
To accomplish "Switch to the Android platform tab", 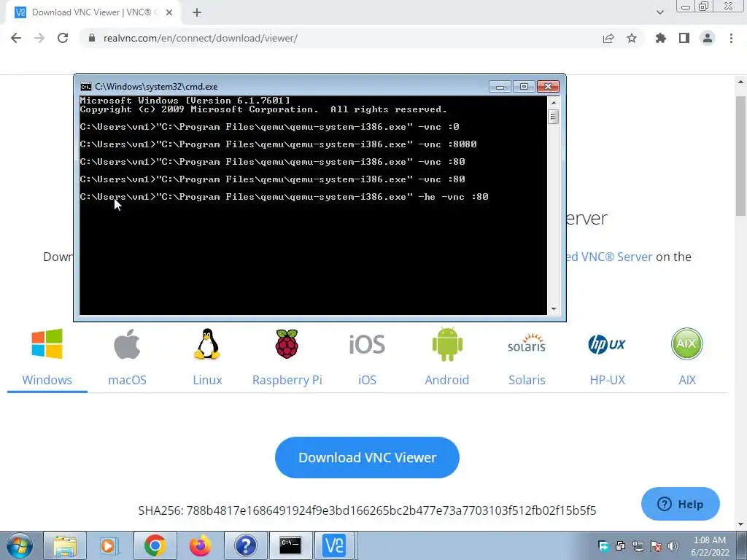I will click(447, 380).
